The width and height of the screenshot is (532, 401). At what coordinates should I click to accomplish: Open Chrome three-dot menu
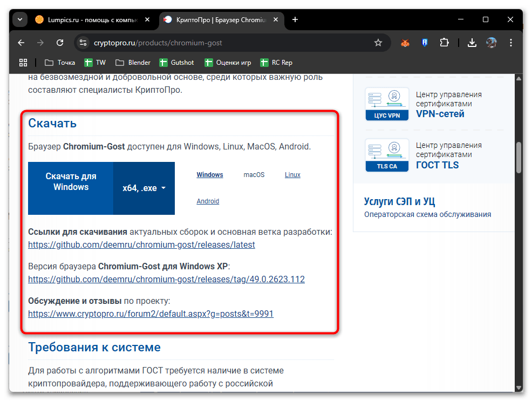click(510, 43)
